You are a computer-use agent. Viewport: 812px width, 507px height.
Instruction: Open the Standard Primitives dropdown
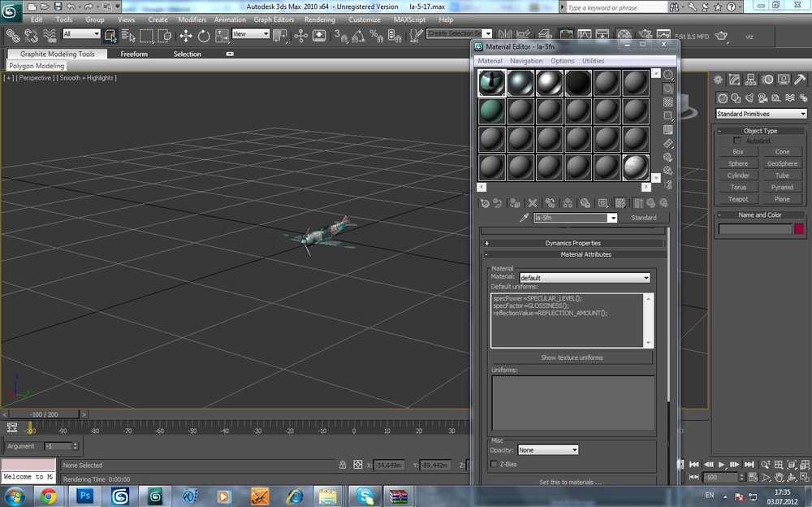pyautogui.click(x=761, y=114)
